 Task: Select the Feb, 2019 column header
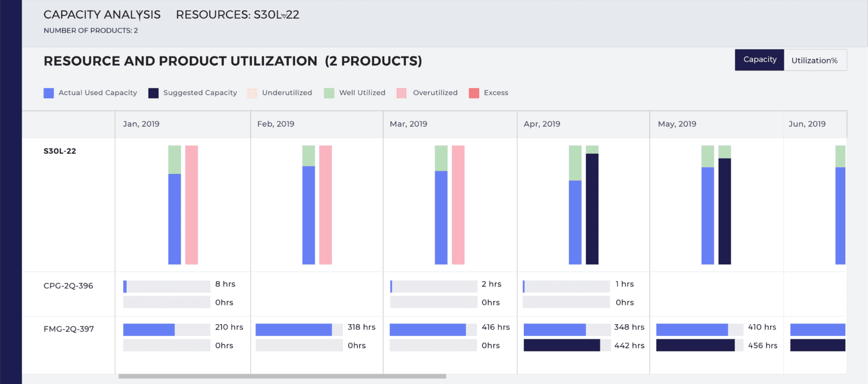click(x=316, y=124)
